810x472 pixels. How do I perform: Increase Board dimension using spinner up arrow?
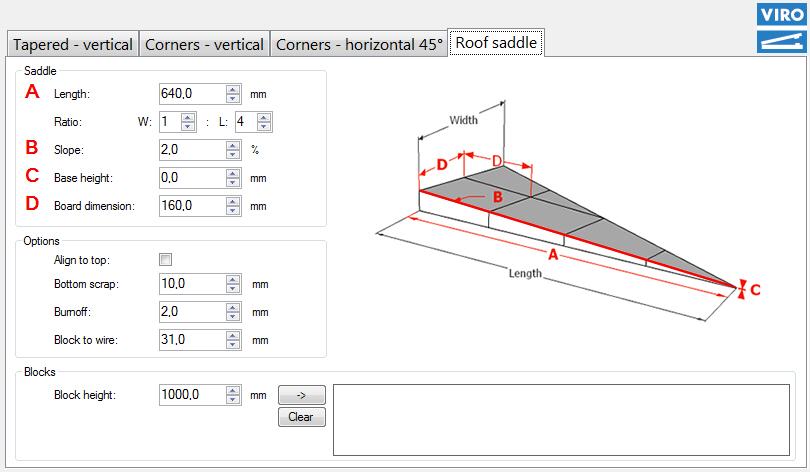tap(232, 201)
